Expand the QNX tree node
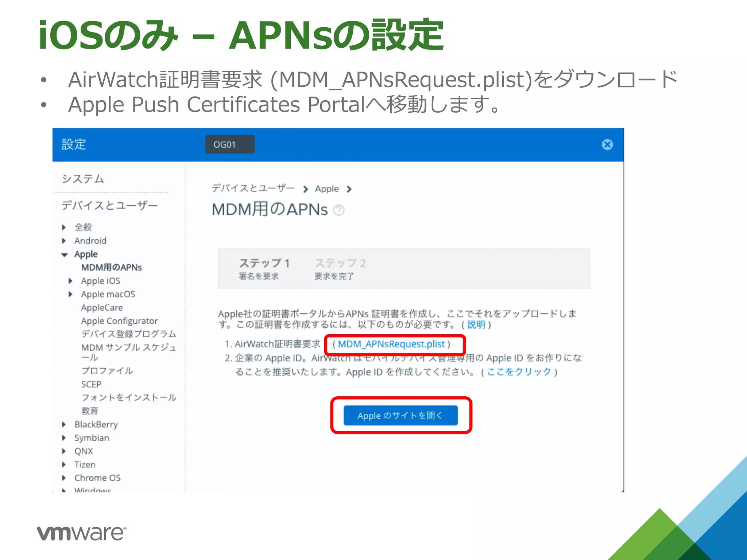This screenshot has width=747, height=560. 64,451
